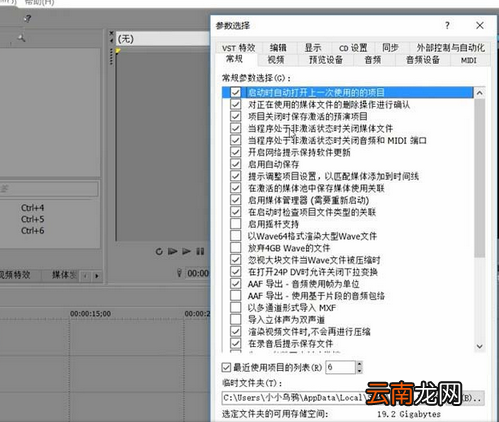
Task: Open the CD 设置 tab
Action: coord(353,48)
